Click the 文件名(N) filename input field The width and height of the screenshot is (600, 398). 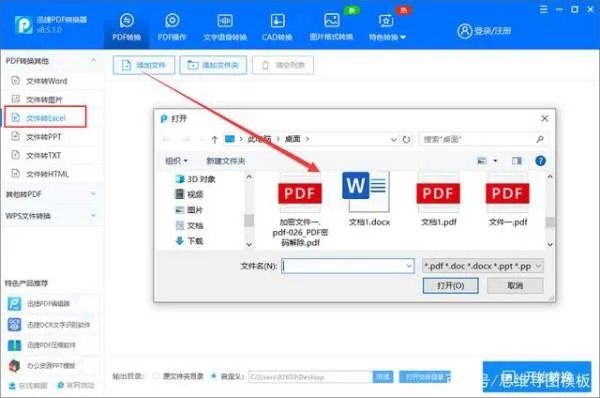click(347, 266)
